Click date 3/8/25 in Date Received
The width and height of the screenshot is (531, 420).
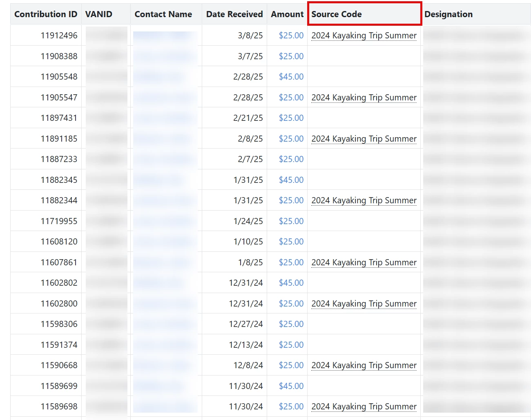pos(250,36)
